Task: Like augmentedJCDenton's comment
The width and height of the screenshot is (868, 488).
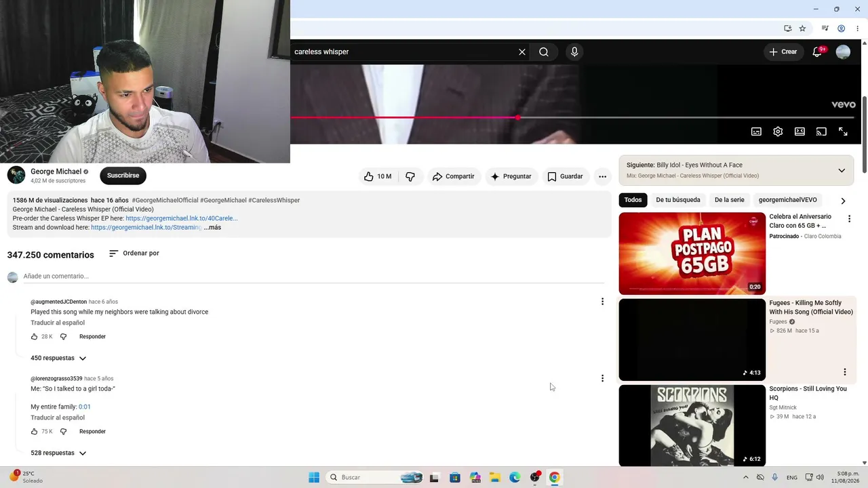Action: 34,336
